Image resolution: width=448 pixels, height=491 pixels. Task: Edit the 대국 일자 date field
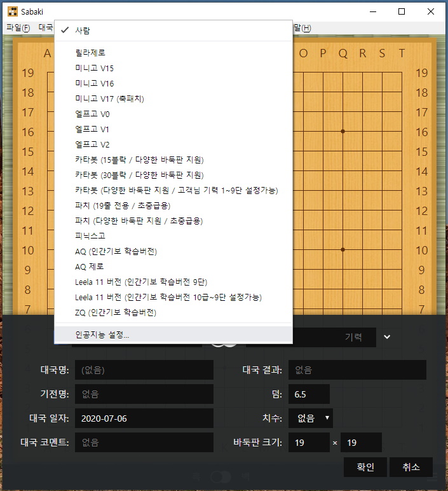(144, 418)
